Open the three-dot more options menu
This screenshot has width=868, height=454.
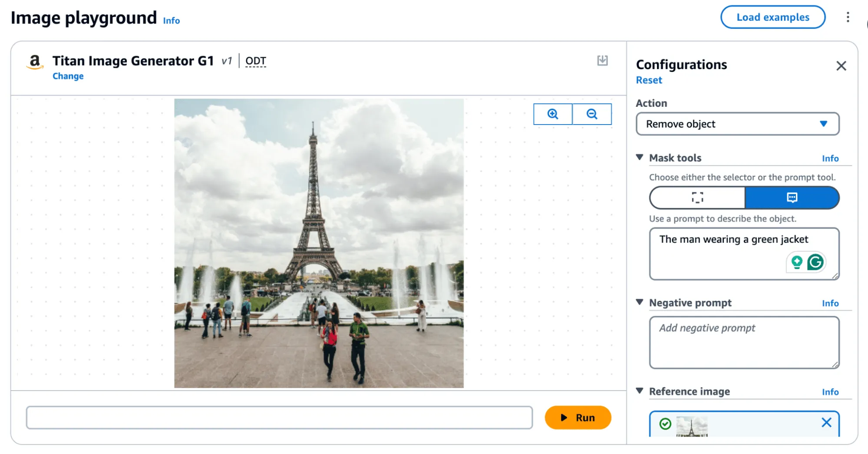point(848,17)
